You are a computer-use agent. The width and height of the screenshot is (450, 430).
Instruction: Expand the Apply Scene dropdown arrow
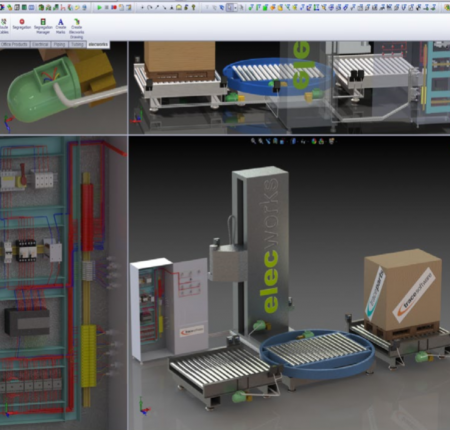326,142
